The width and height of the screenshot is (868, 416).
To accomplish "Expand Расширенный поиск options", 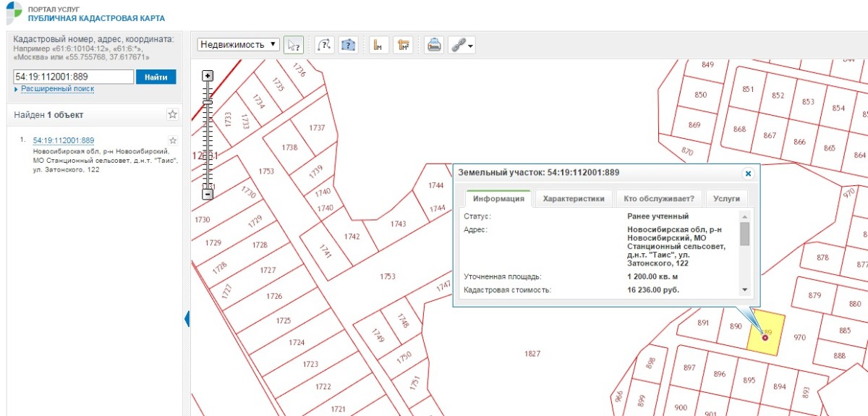I will (x=57, y=89).
